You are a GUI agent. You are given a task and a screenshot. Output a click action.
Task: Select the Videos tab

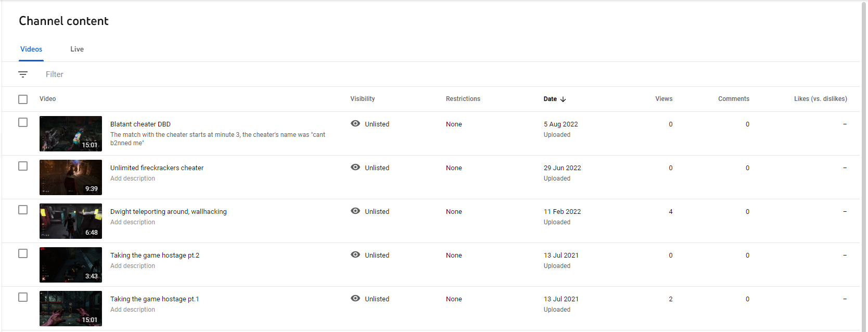(x=31, y=49)
